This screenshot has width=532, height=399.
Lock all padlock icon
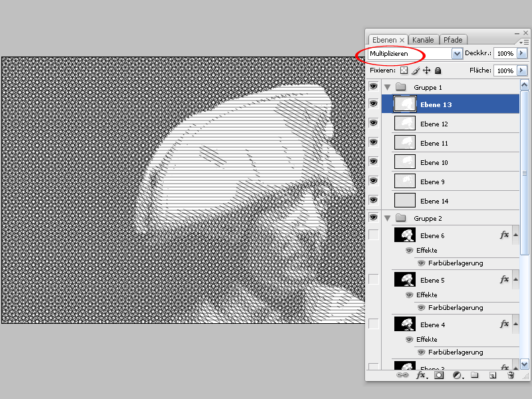click(438, 70)
